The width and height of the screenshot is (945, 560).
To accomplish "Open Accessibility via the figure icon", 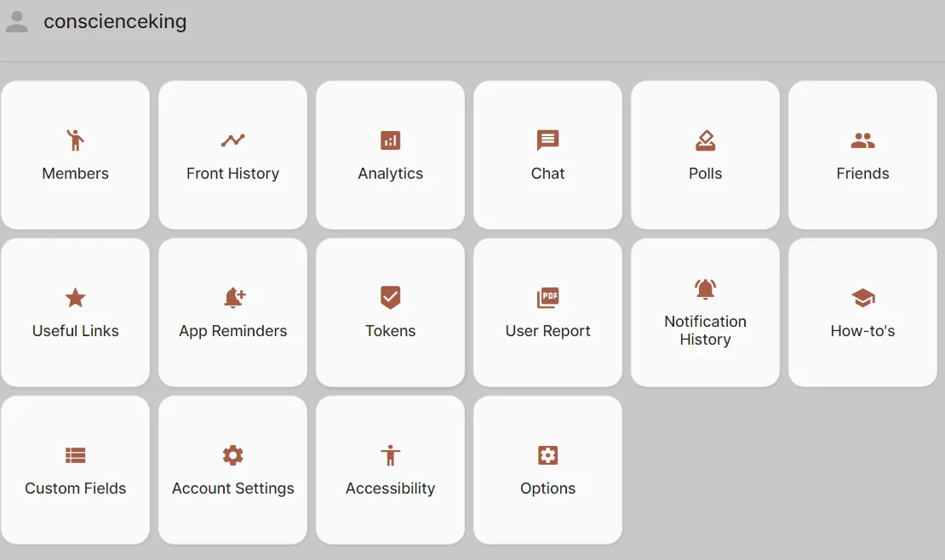I will [391, 455].
